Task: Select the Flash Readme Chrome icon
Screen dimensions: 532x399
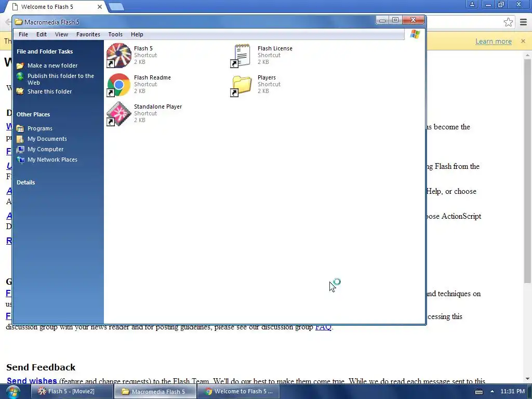Action: point(119,85)
